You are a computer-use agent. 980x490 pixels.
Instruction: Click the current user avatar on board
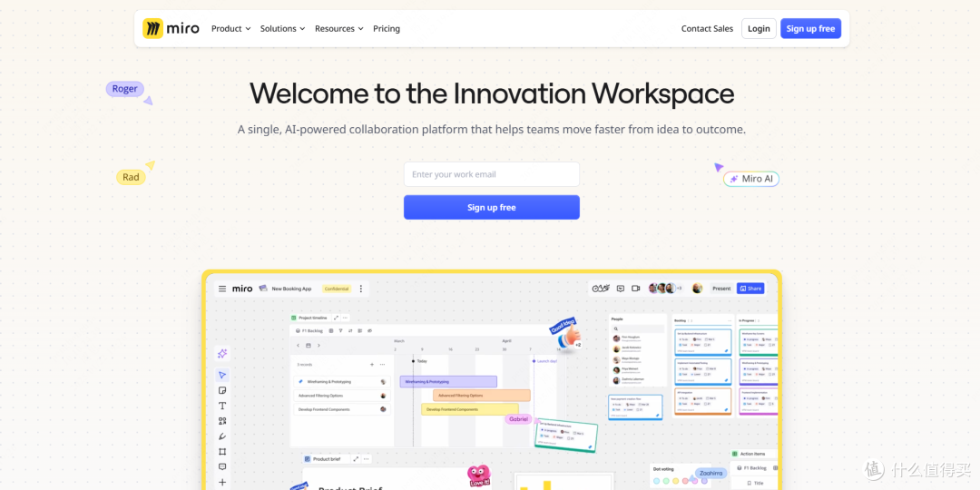698,289
